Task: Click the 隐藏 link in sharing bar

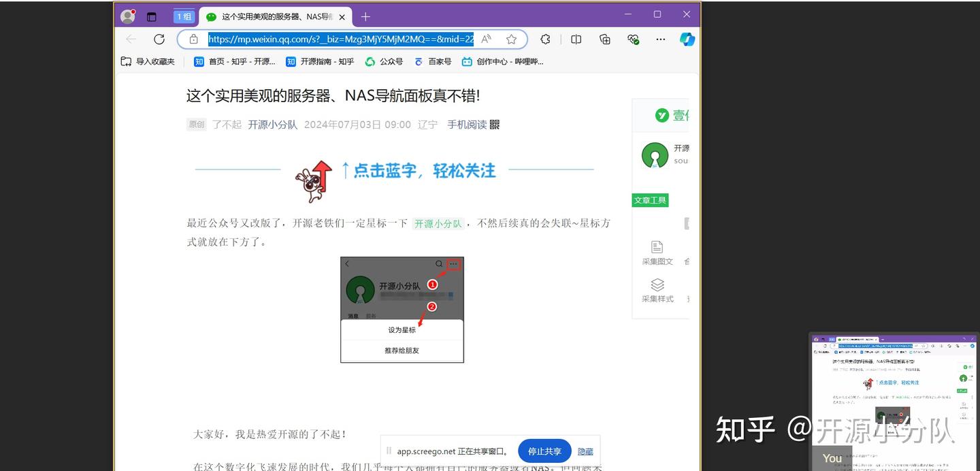Action: tap(585, 451)
